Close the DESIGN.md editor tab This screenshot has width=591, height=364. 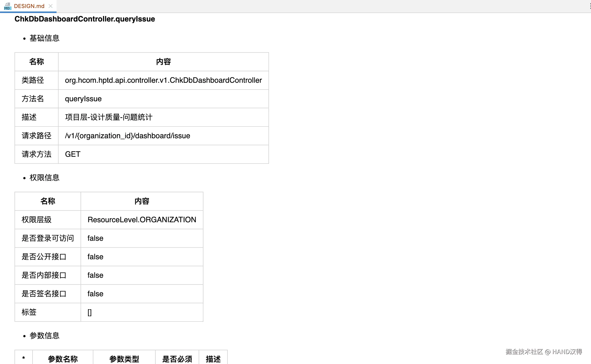click(51, 6)
